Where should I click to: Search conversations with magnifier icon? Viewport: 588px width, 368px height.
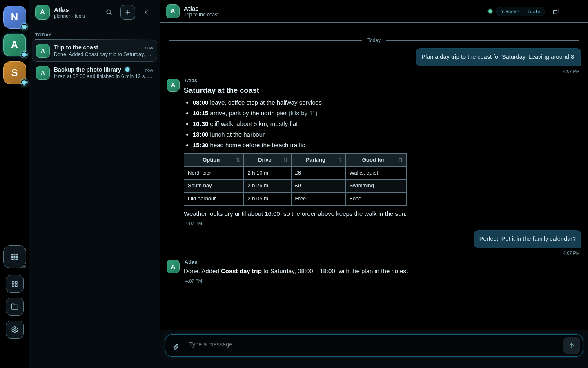(x=109, y=12)
